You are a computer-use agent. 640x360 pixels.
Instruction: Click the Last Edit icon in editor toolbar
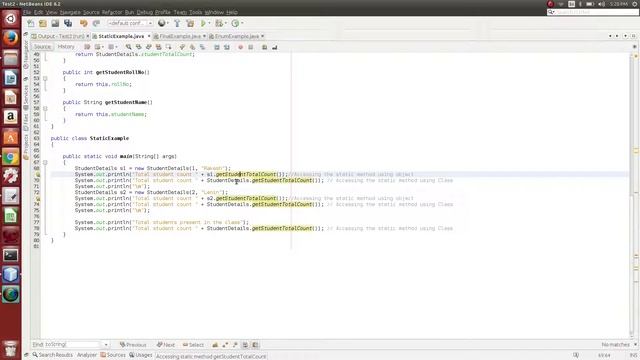(87, 47)
